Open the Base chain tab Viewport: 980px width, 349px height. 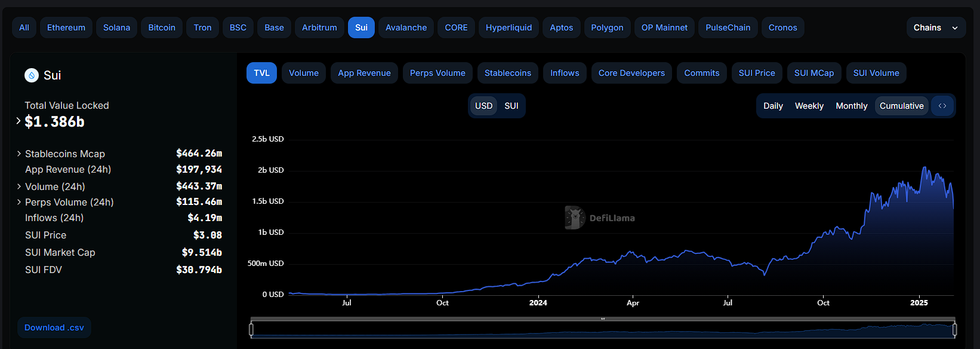274,27
